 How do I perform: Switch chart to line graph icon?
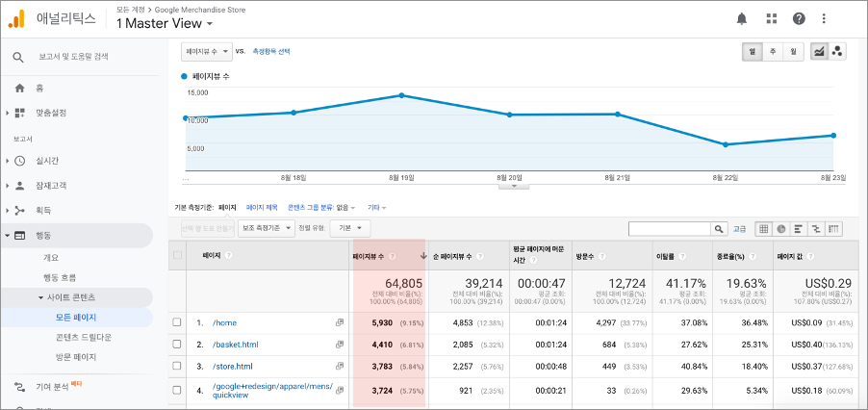click(x=819, y=51)
